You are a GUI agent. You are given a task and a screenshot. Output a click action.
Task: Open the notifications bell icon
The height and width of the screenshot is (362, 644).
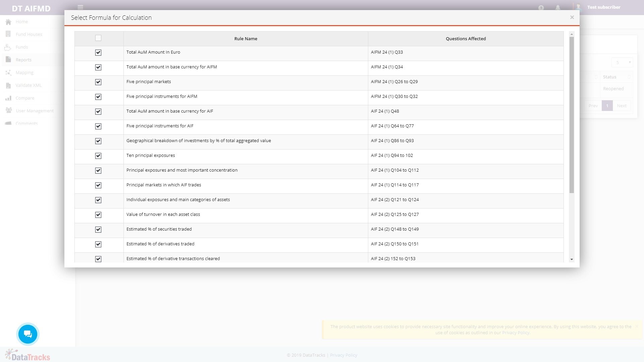pyautogui.click(x=558, y=8)
